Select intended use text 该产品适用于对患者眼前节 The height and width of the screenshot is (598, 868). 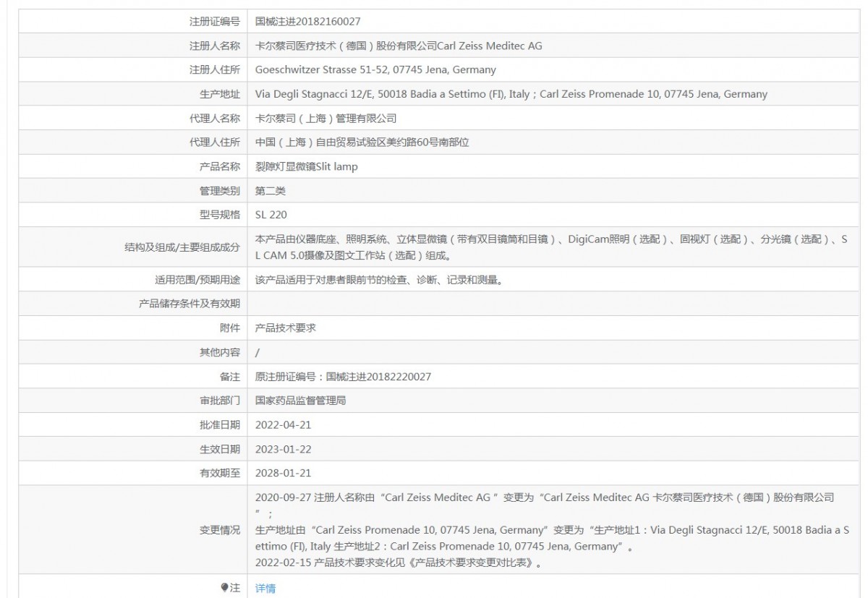[379, 280]
